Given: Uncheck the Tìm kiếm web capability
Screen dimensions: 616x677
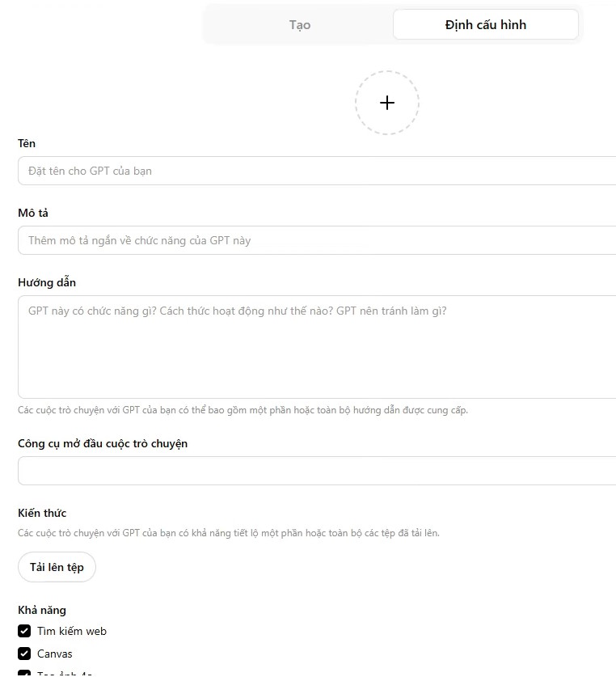Looking at the screenshot, I should (23, 631).
